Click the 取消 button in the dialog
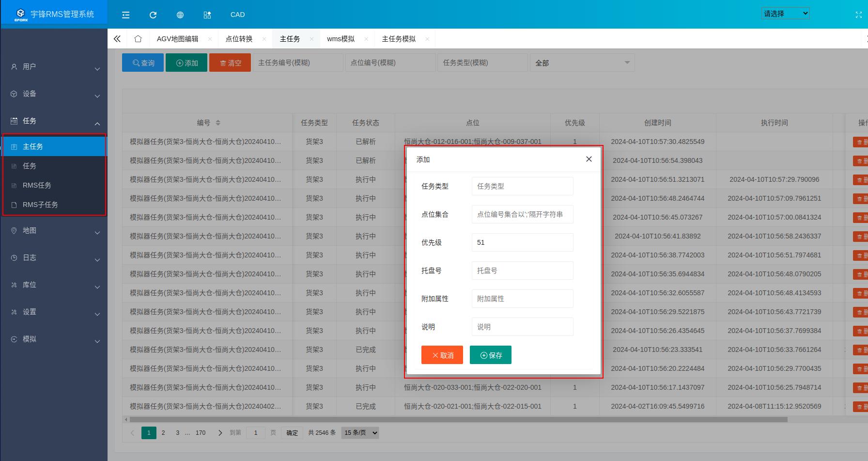 pos(442,354)
